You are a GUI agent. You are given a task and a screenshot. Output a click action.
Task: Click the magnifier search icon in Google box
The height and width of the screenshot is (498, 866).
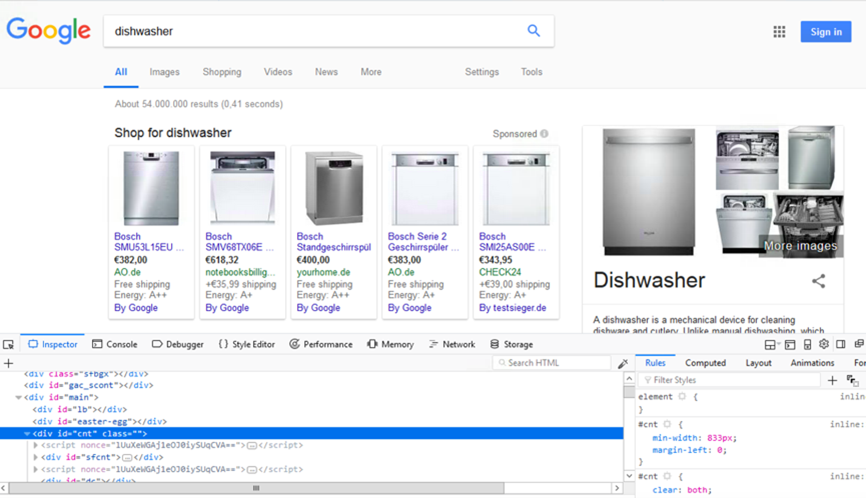click(533, 31)
